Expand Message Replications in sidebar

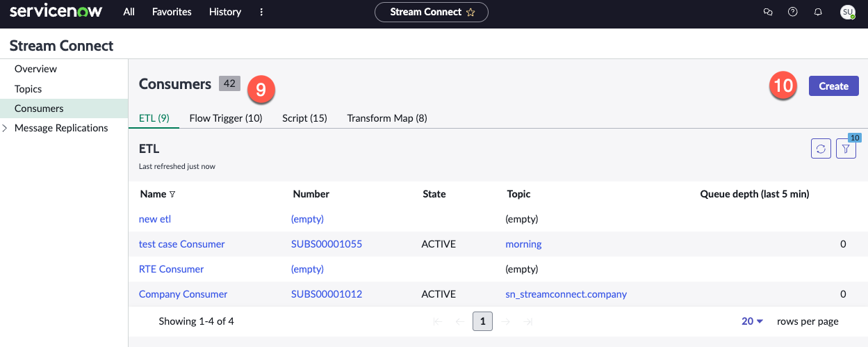(6, 128)
